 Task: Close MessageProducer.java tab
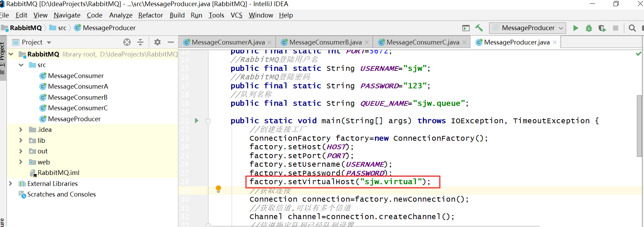(x=555, y=42)
